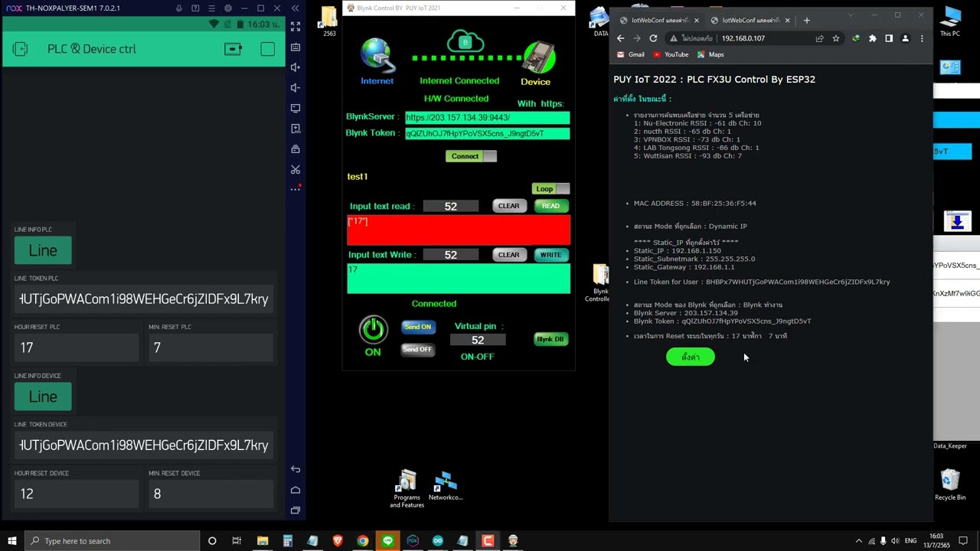Edit MIN. RESET PLC value 7
This screenshot has width=980, height=551.
[x=211, y=347]
